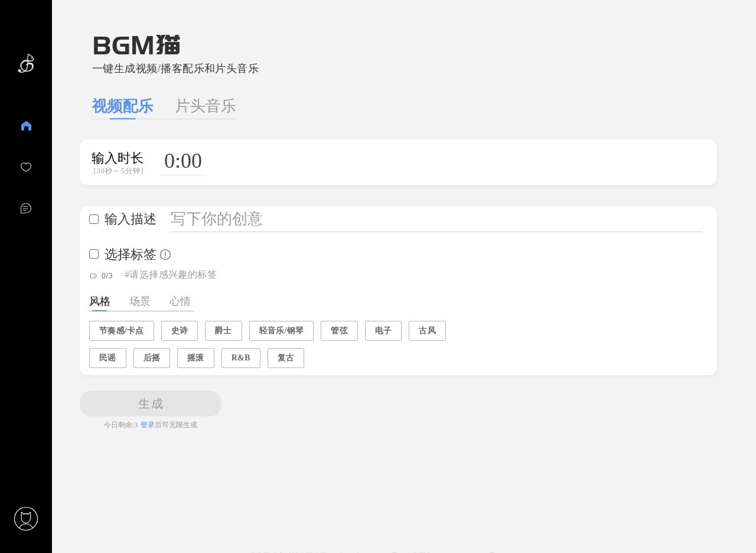Open feedback using the speech-bubble icon

pos(26,208)
